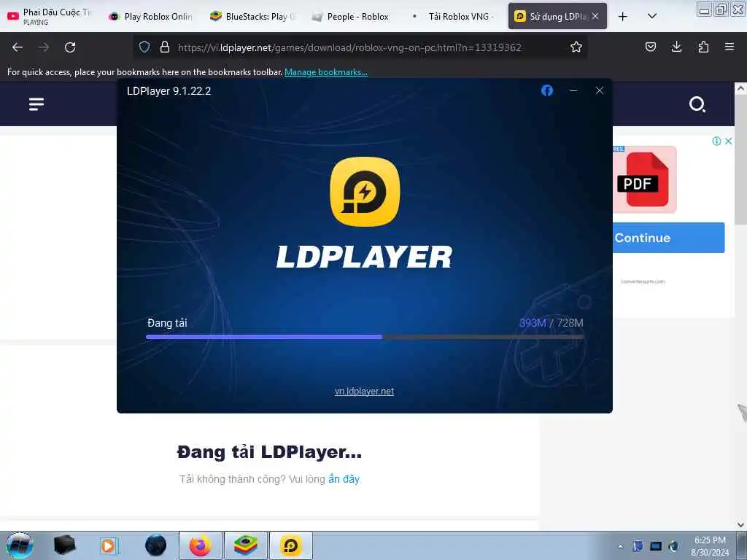Viewport: 747px width, 560px height.
Task: Open the Pocket save icon
Action: pos(650,47)
